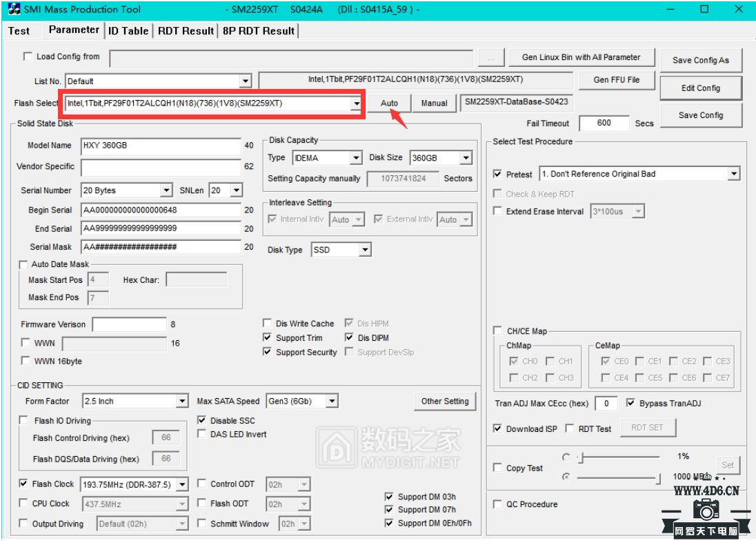Click the Firmware Version input field

(x=129, y=325)
